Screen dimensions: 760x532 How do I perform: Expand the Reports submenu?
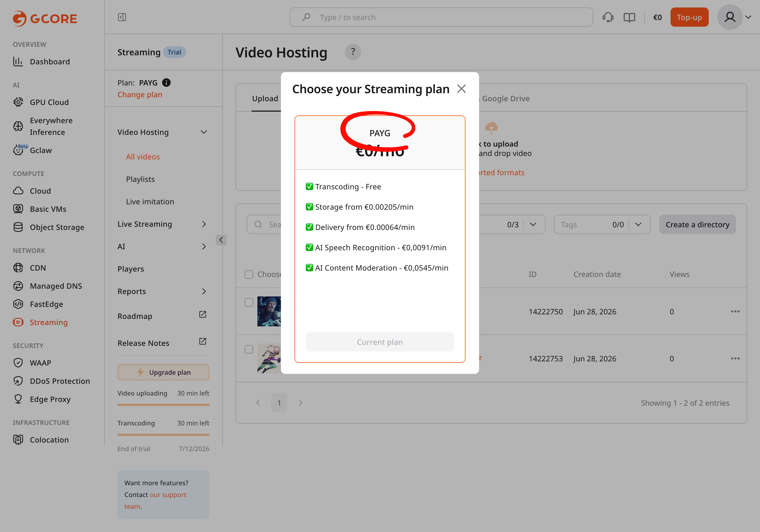click(204, 291)
